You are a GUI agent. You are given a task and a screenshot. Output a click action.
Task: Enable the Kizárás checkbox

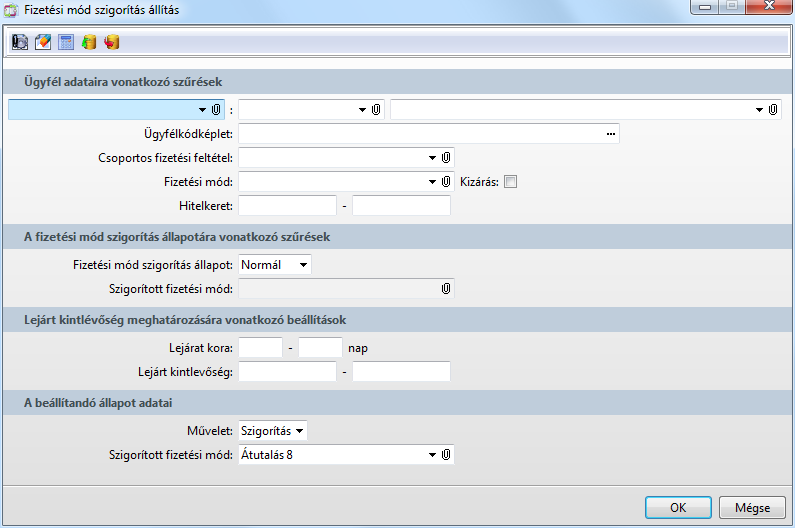tap(510, 182)
